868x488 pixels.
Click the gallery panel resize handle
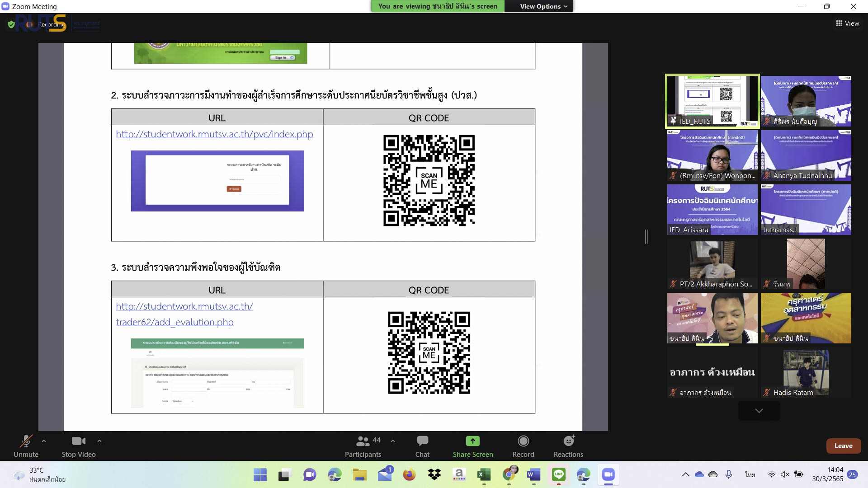[646, 236]
